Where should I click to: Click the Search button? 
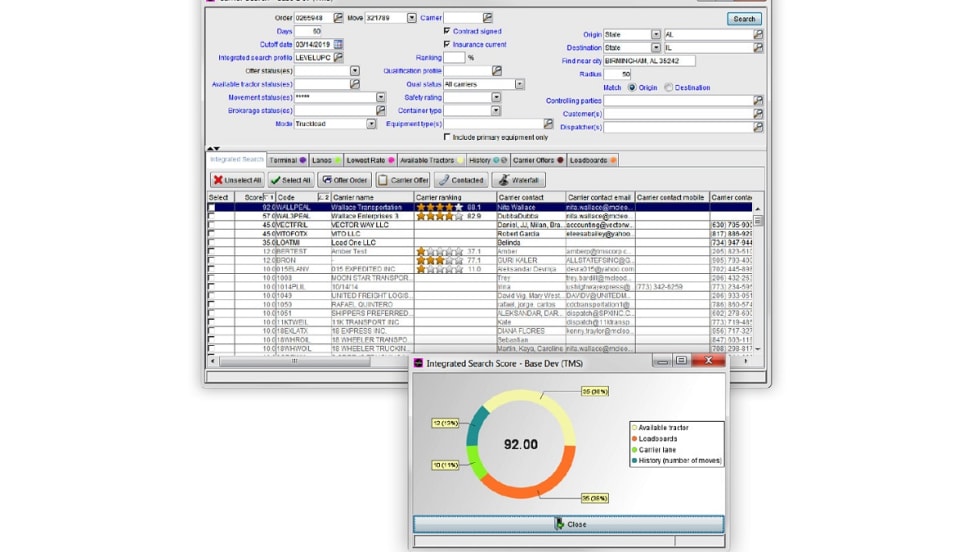tap(743, 19)
